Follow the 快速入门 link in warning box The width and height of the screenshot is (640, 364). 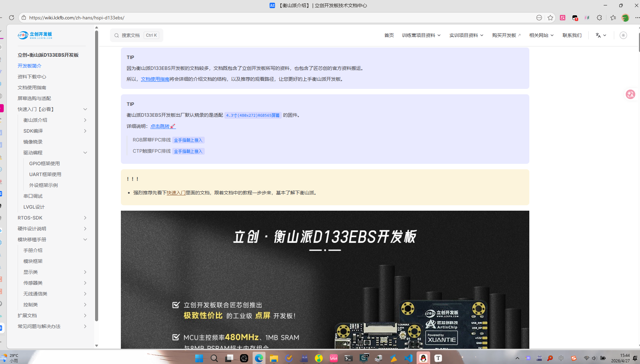(x=176, y=193)
